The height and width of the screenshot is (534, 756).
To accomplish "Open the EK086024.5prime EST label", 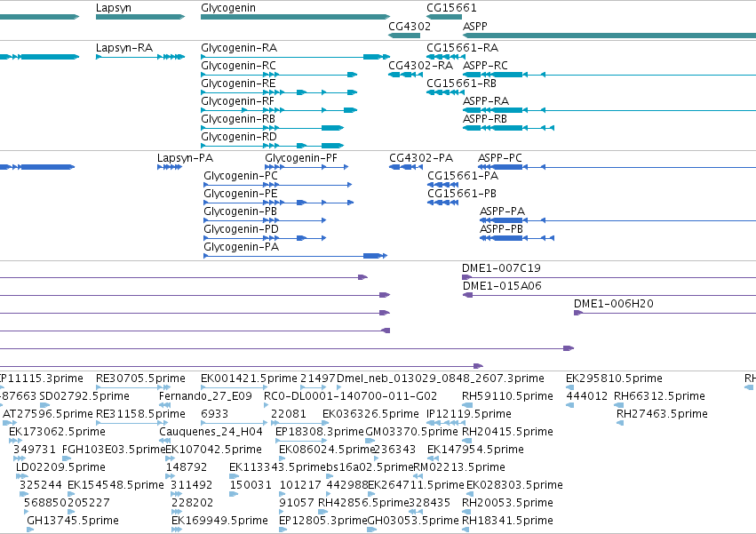I will click(x=326, y=450).
